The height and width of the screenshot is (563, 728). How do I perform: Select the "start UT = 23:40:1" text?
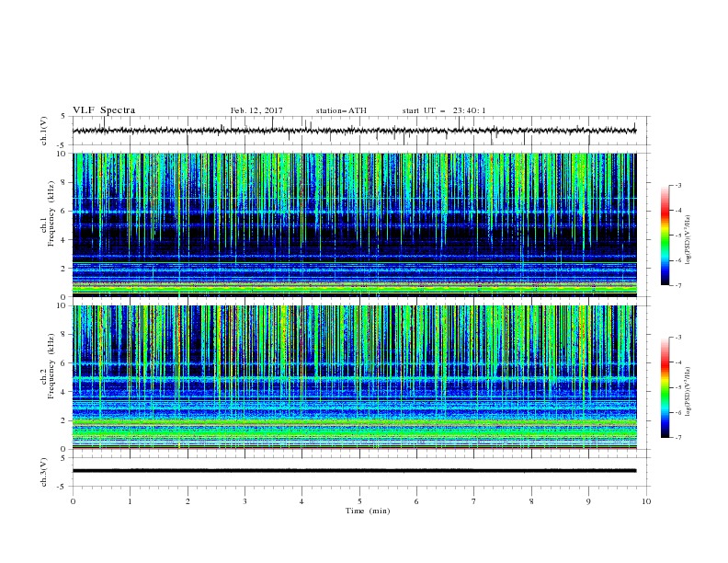coord(444,110)
